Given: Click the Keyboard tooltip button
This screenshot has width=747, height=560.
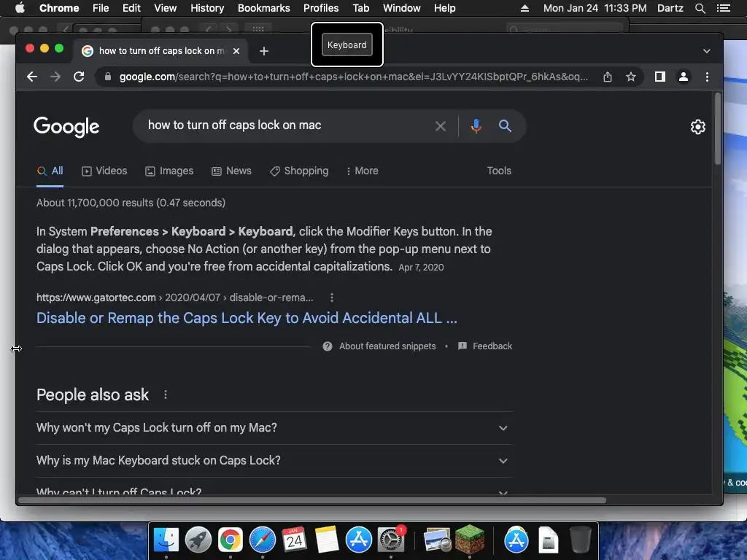Looking at the screenshot, I should click(347, 44).
